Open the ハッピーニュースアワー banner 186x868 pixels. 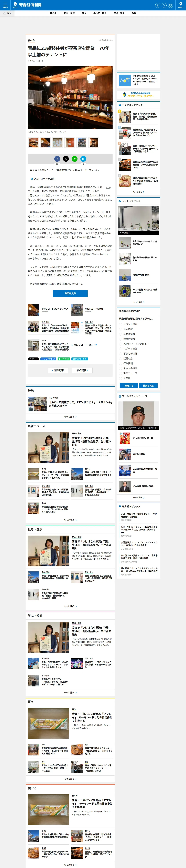pos(139,95)
